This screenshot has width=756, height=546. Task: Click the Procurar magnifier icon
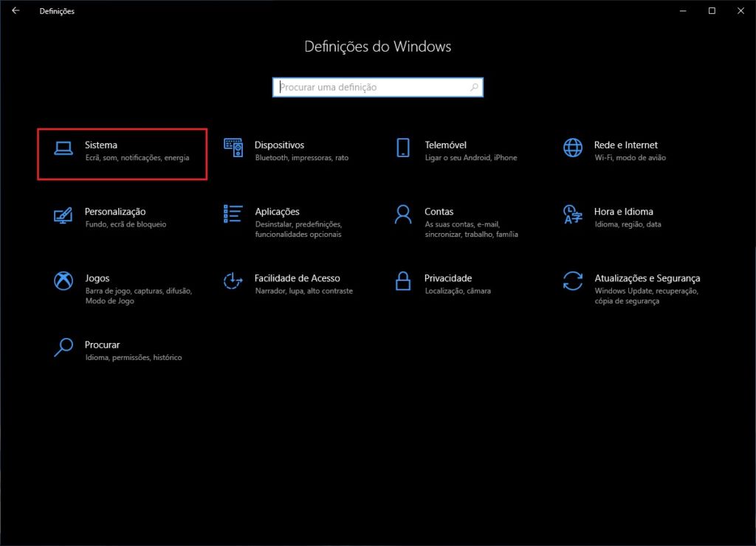pyautogui.click(x=63, y=348)
